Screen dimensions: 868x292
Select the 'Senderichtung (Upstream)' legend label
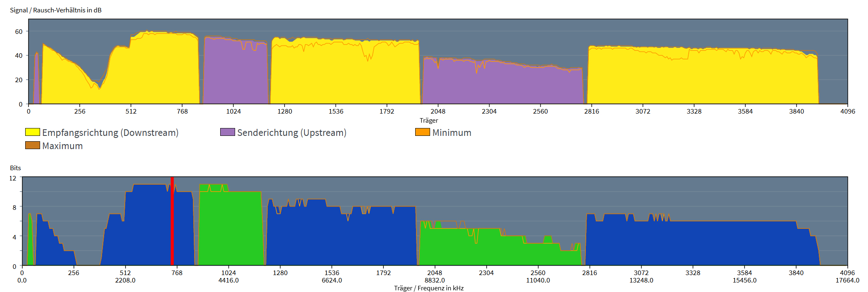pyautogui.click(x=292, y=133)
